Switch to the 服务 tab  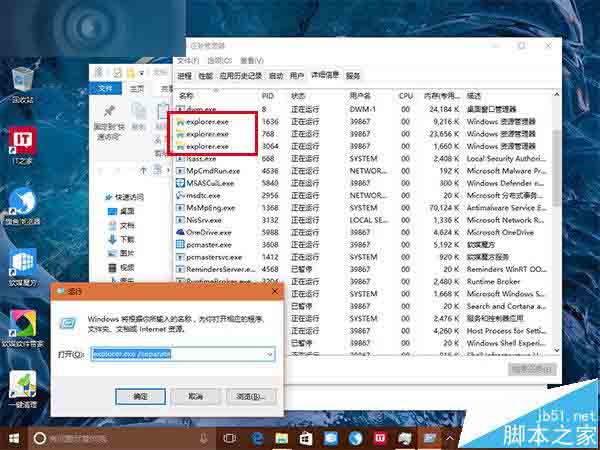(353, 76)
